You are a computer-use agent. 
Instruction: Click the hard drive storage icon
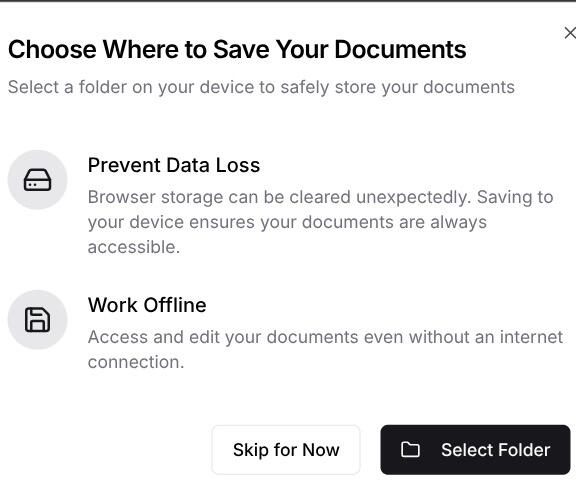37,180
